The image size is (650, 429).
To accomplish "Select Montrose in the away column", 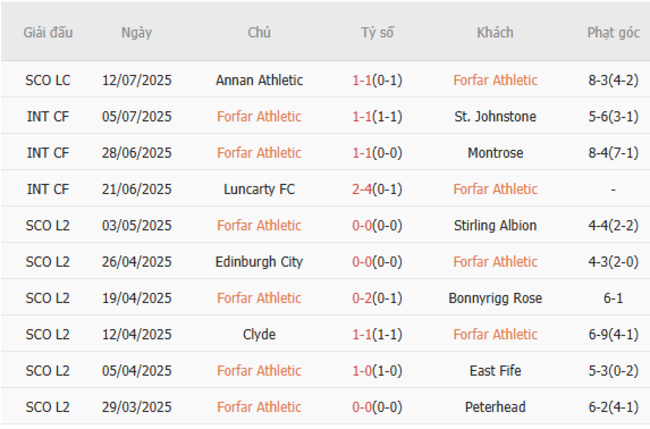I will (495, 153).
